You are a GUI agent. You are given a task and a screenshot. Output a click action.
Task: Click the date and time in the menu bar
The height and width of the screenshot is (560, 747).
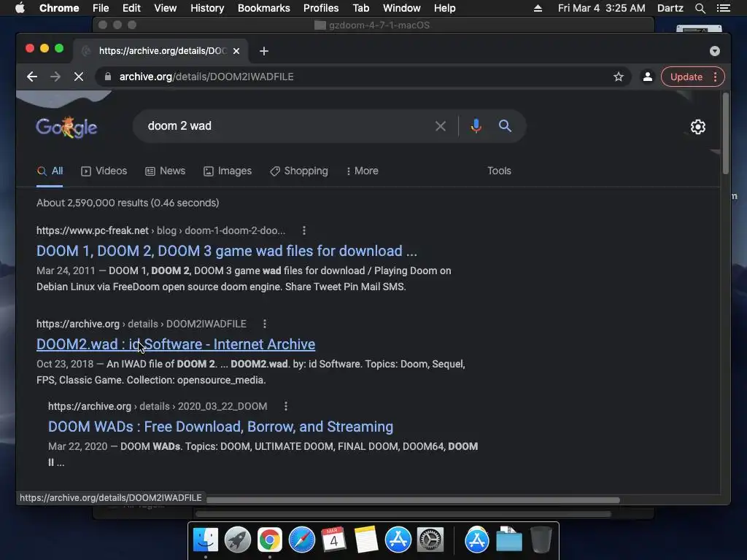click(602, 8)
